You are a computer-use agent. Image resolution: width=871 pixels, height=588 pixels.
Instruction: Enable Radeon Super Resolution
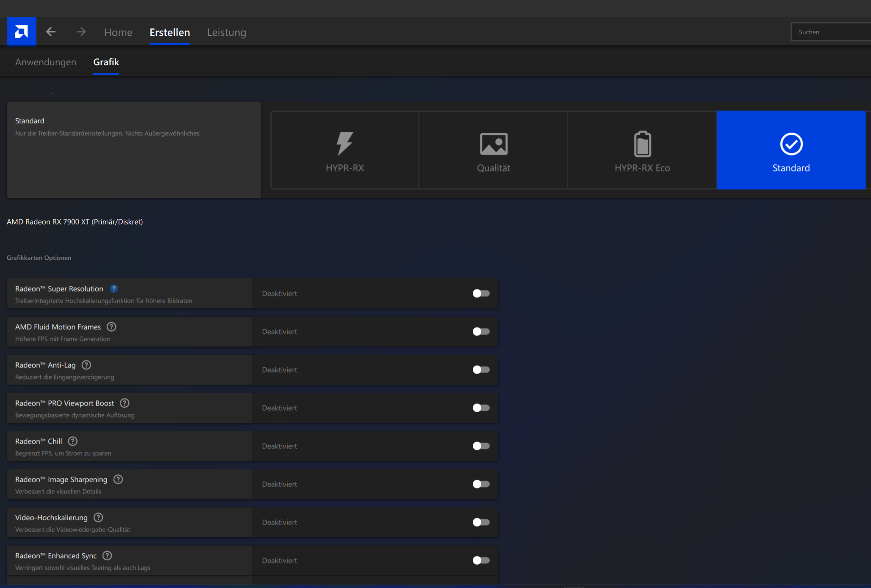tap(481, 293)
